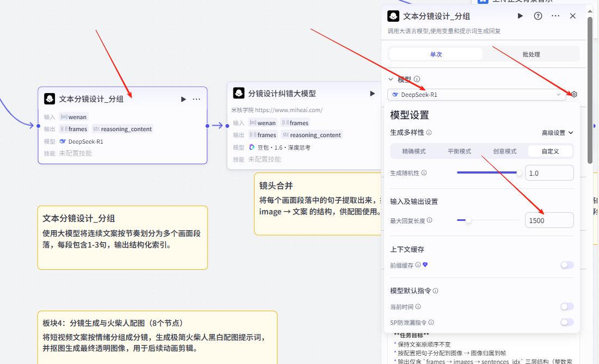Screen dimensions: 599x364
Task: Open panel header more options menu
Action: point(555,16)
